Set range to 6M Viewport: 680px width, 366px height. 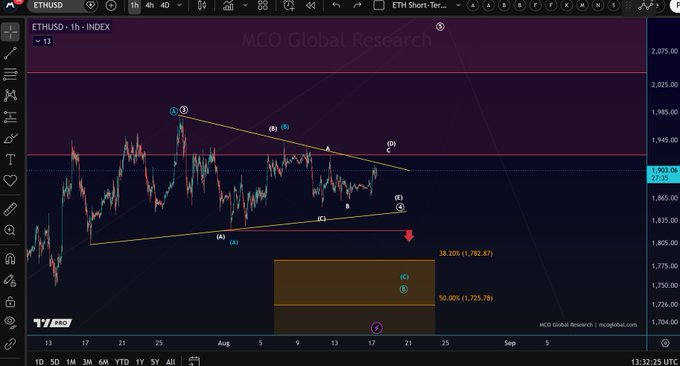tap(103, 362)
